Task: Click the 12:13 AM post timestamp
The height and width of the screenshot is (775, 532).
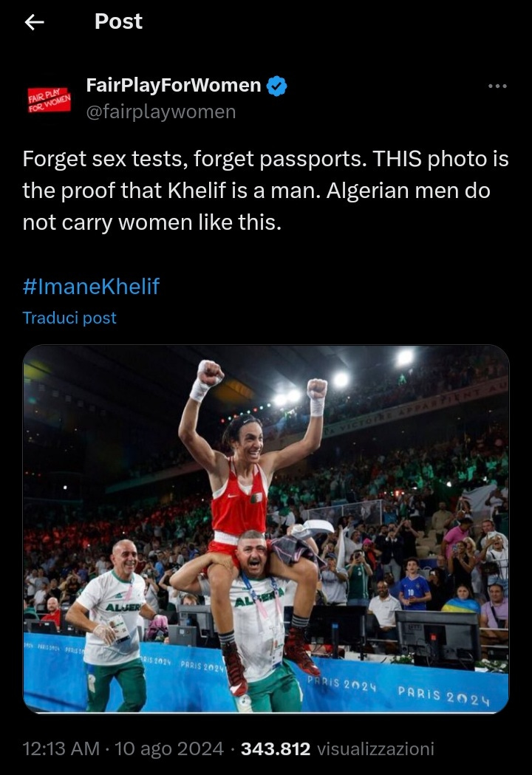Action: click(x=61, y=749)
